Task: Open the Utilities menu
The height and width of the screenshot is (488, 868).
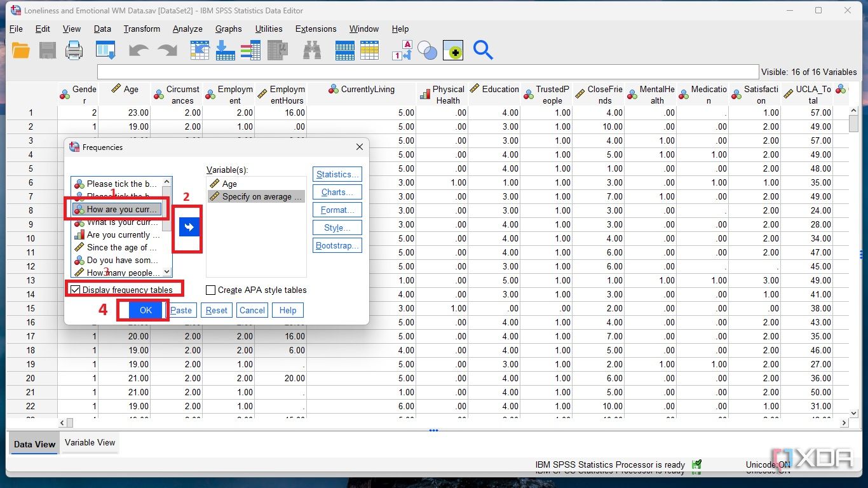Action: (x=269, y=29)
